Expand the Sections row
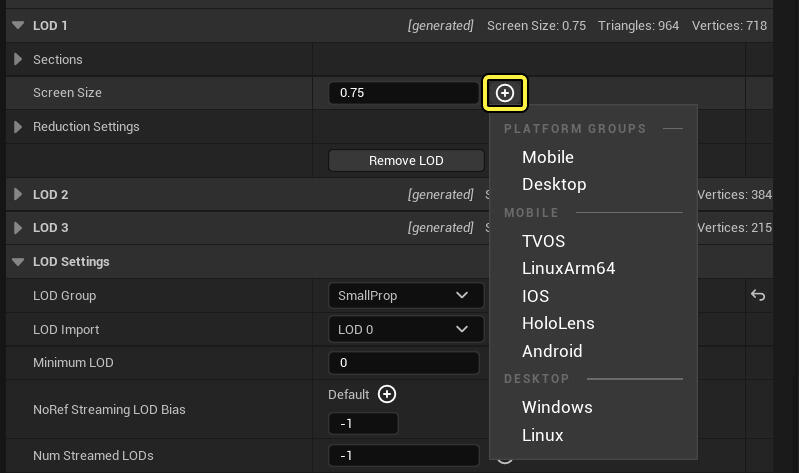Viewport: 799px width, 473px height. click(18, 60)
